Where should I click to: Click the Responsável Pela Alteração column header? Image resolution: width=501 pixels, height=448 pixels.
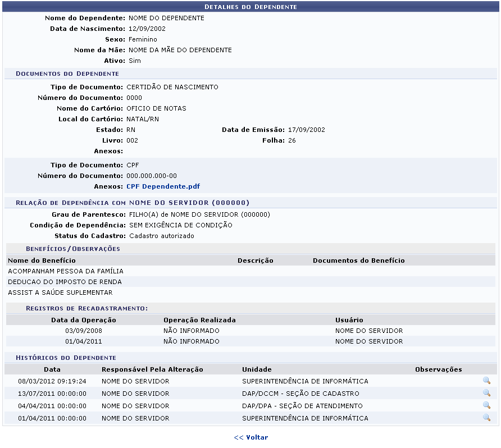coord(152,369)
